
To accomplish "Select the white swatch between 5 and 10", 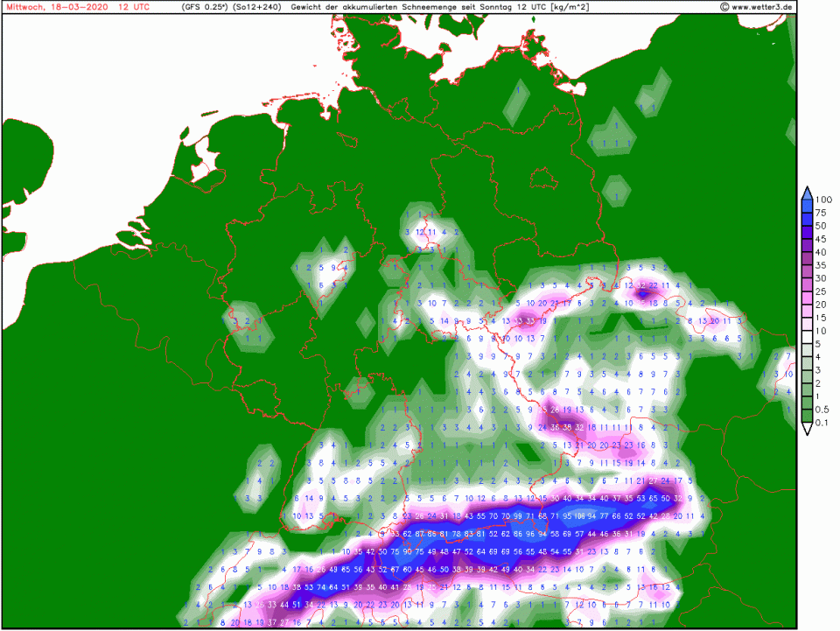I will pyautogui.click(x=806, y=337).
